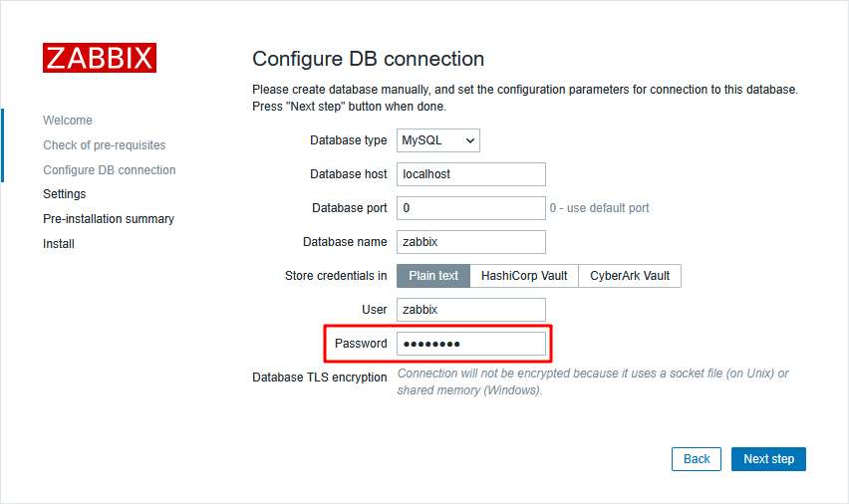Select Plain text credentials storage
Screen dimensions: 849x504
point(433,276)
